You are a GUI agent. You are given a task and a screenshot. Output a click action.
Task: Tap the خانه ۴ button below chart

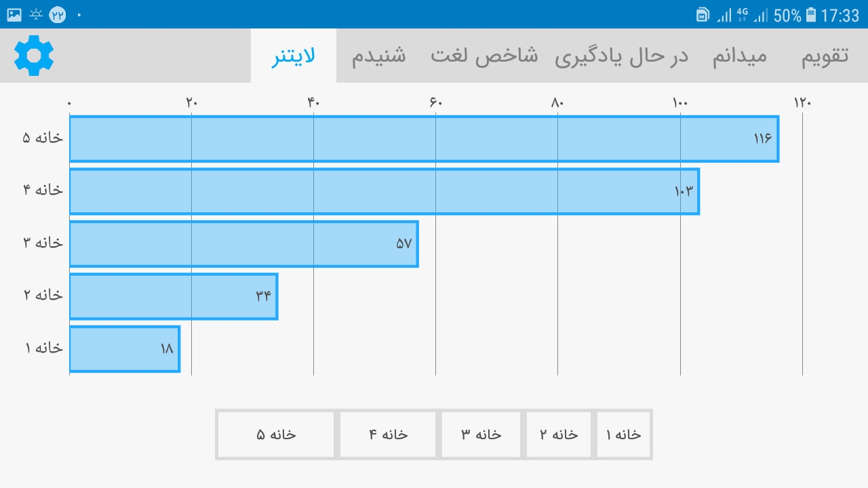pyautogui.click(x=388, y=434)
